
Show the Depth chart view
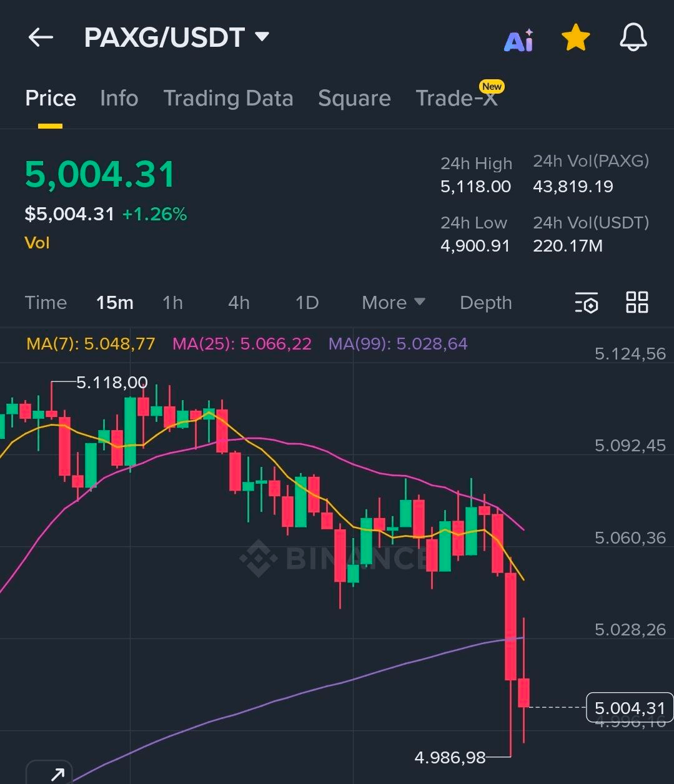485,303
